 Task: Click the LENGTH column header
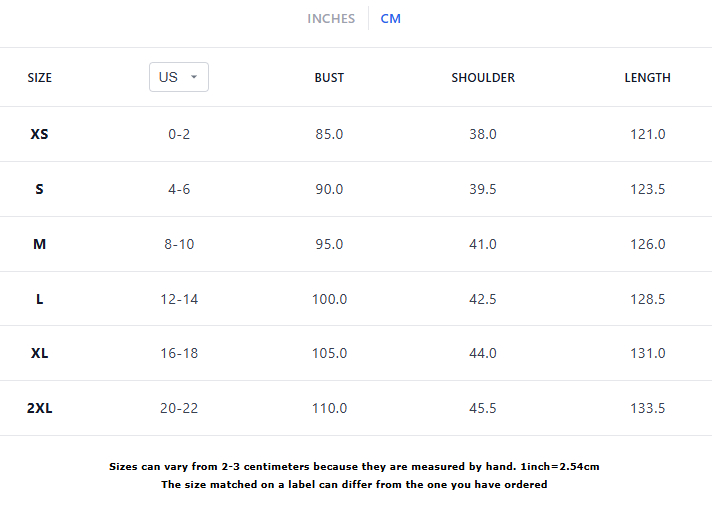click(647, 78)
